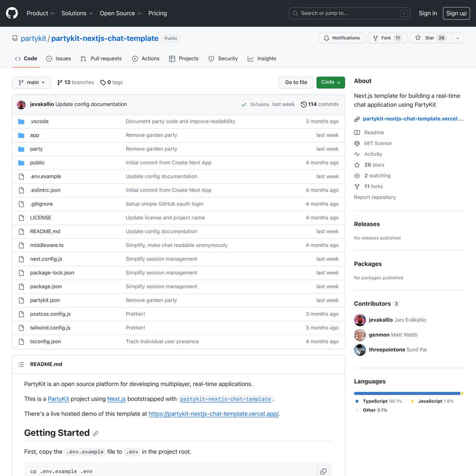Click the Go to file button
476x476 pixels.
tap(296, 82)
